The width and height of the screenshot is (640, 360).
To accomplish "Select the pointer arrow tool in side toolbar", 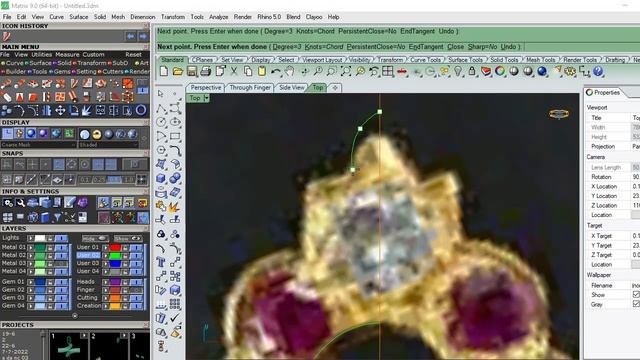I will pos(161,94).
